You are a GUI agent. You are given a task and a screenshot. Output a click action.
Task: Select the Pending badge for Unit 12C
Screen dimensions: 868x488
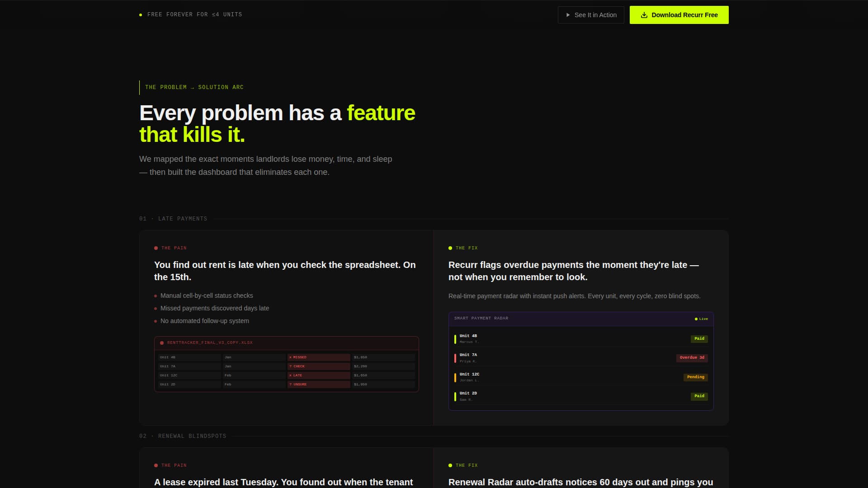click(x=695, y=377)
